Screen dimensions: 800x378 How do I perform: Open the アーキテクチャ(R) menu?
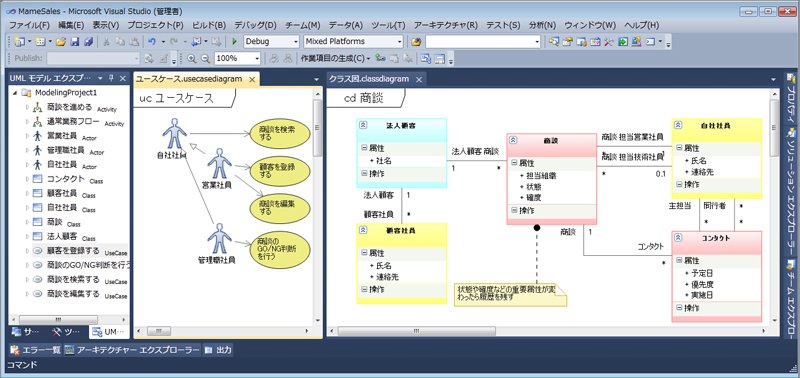tap(445, 25)
